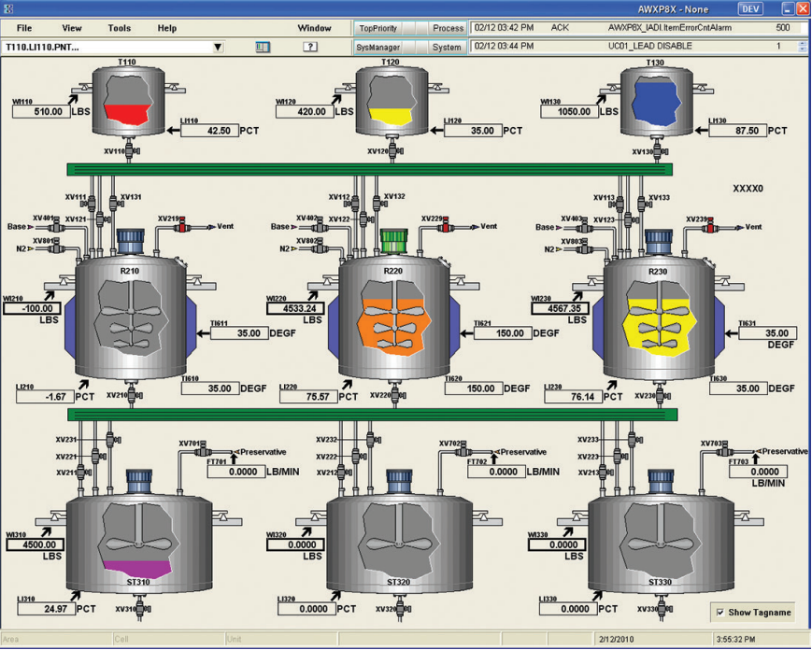Select the green agitator motor on R220
The width and height of the screenshot is (812, 650).
click(x=393, y=242)
